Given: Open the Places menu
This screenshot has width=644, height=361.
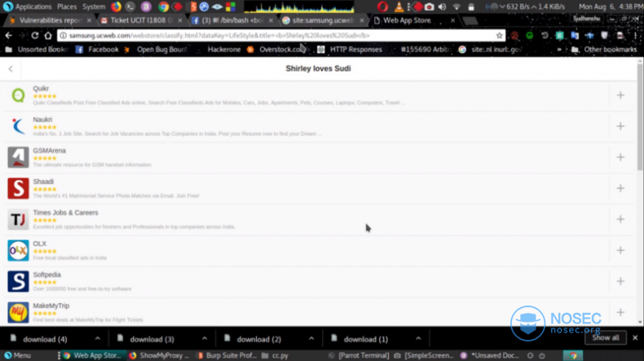Looking at the screenshot, I should [67, 7].
